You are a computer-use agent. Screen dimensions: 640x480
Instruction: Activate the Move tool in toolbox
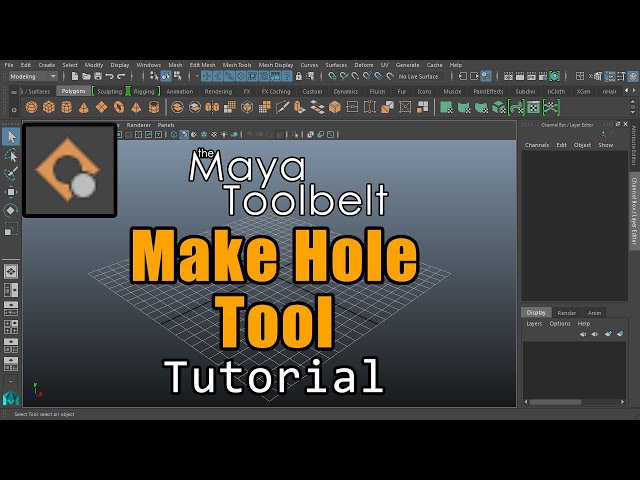(11, 192)
